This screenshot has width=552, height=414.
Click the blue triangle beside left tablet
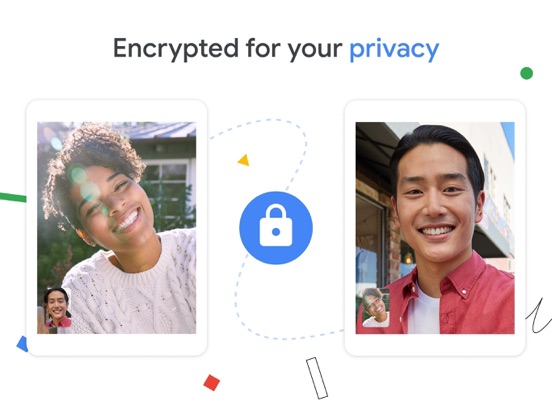tap(23, 344)
